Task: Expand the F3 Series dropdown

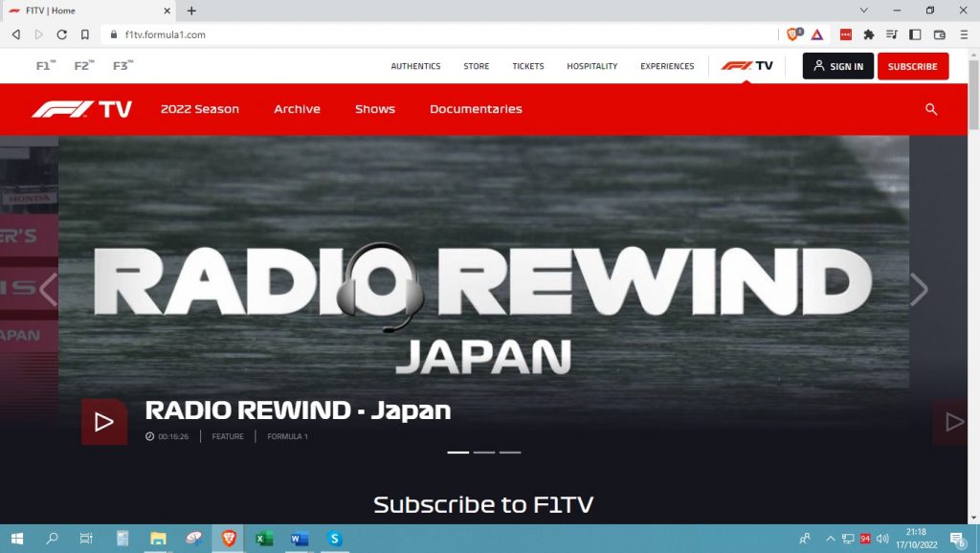Action: [121, 66]
